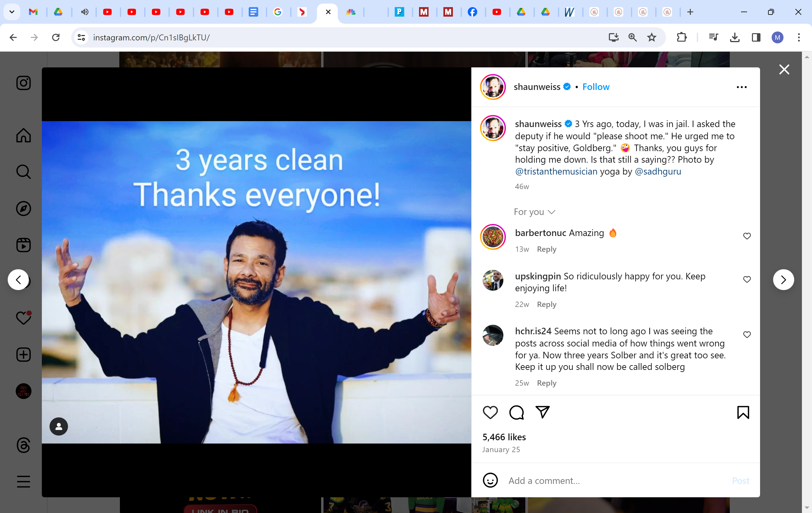
Task: Open the hamburger More menu
Action: click(24, 481)
